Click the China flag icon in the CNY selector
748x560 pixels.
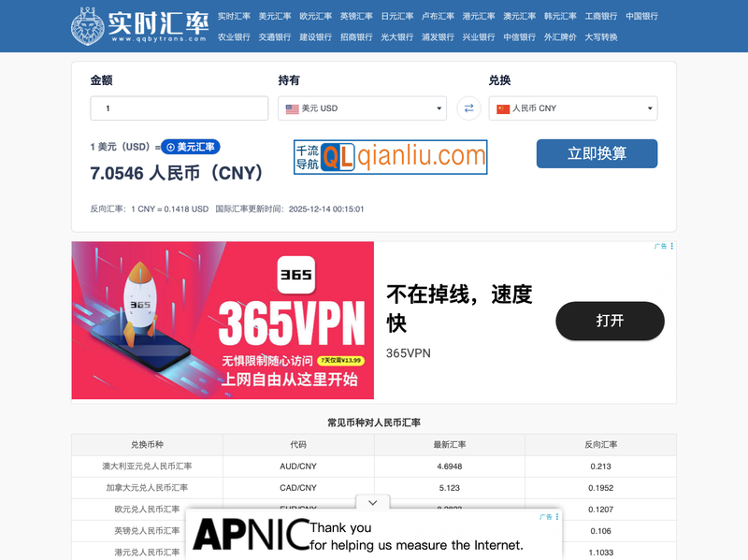[x=505, y=108]
